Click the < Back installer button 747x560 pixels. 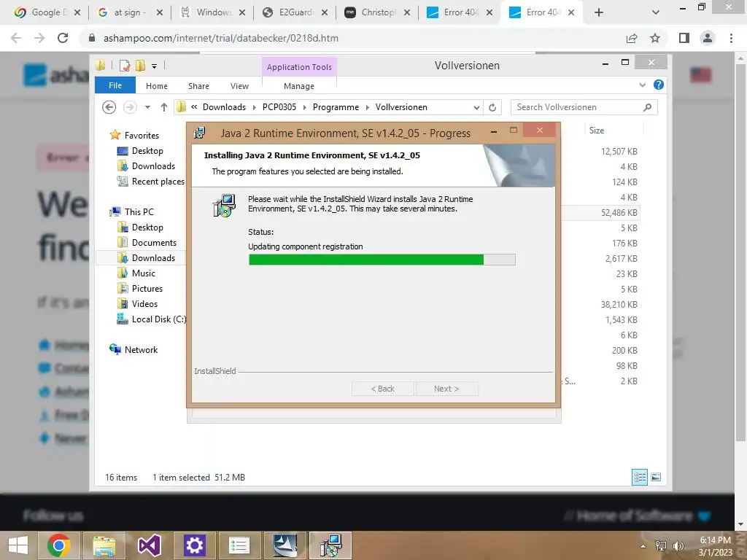click(x=383, y=389)
